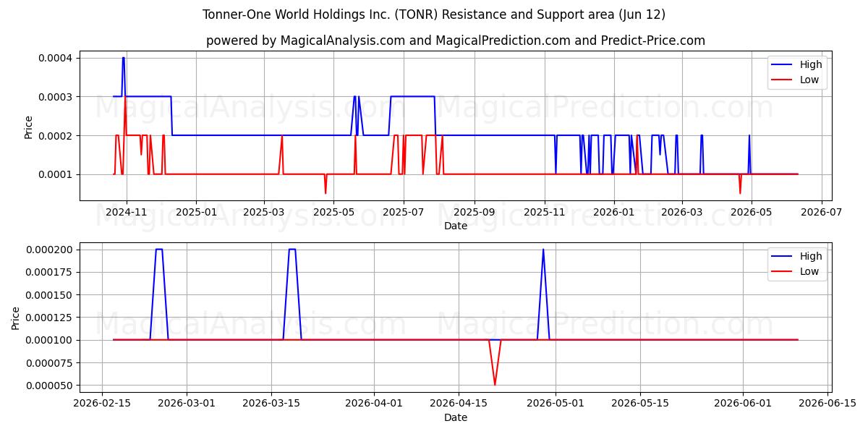Click the 0.0004 y-axis label in top chart

54,58
